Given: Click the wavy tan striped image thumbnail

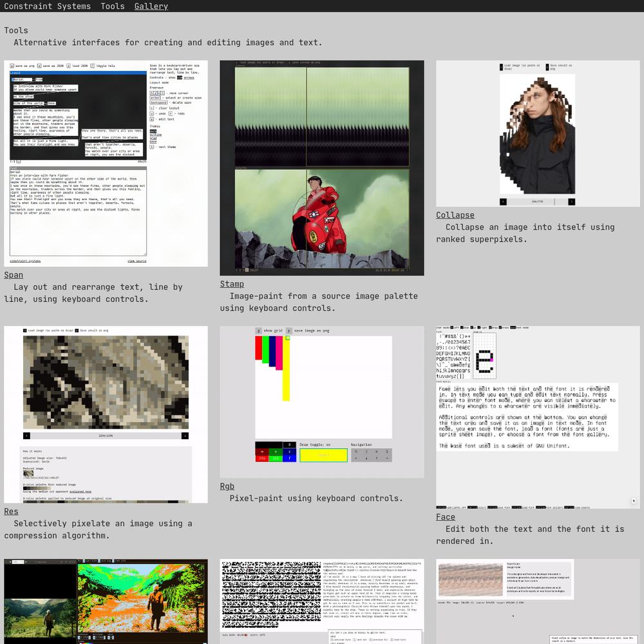Looking at the screenshot, I should (538, 601).
